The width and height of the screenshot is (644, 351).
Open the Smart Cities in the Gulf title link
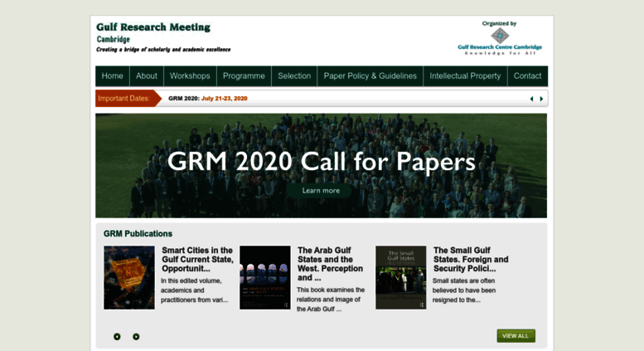point(197,260)
